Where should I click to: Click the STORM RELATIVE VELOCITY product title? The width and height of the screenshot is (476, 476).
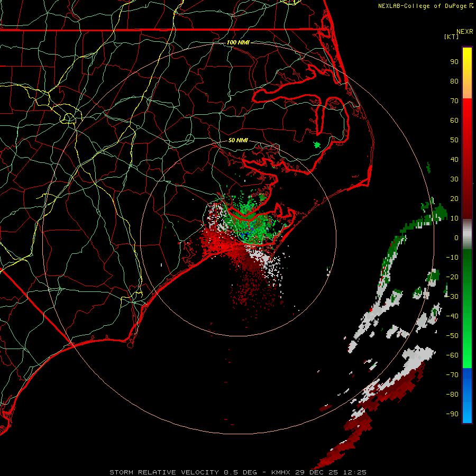click(x=164, y=472)
